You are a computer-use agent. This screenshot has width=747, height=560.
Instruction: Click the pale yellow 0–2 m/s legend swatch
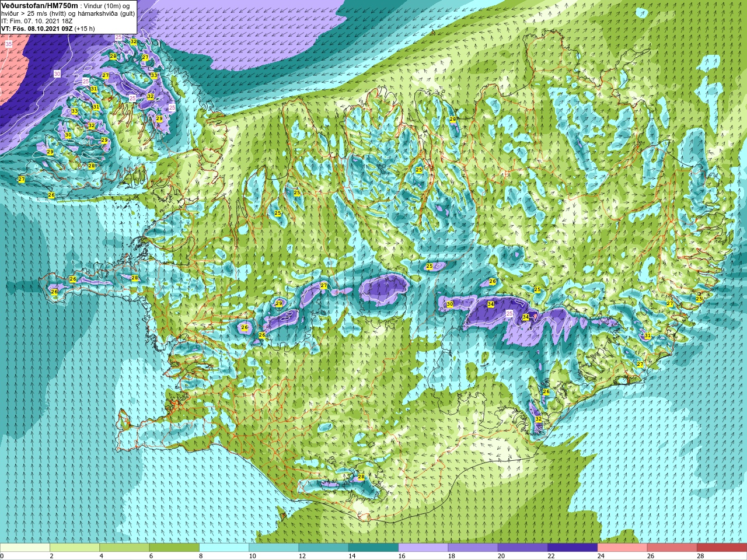(25, 548)
